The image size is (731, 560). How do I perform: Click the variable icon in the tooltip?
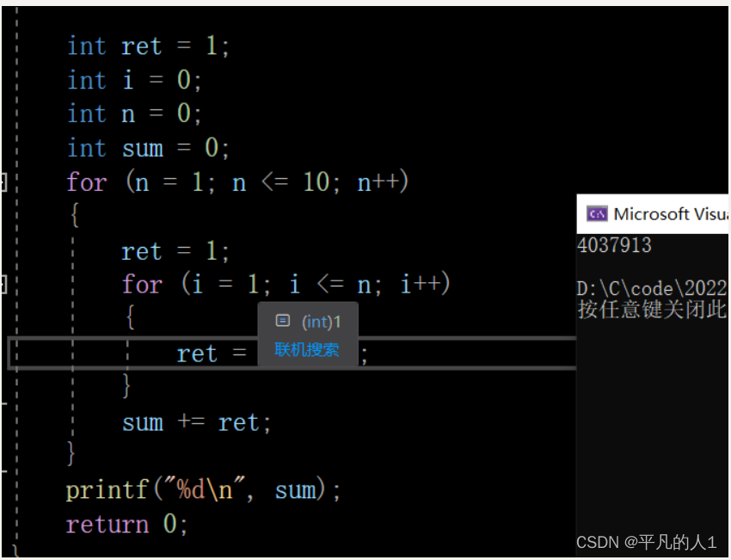coord(283,321)
